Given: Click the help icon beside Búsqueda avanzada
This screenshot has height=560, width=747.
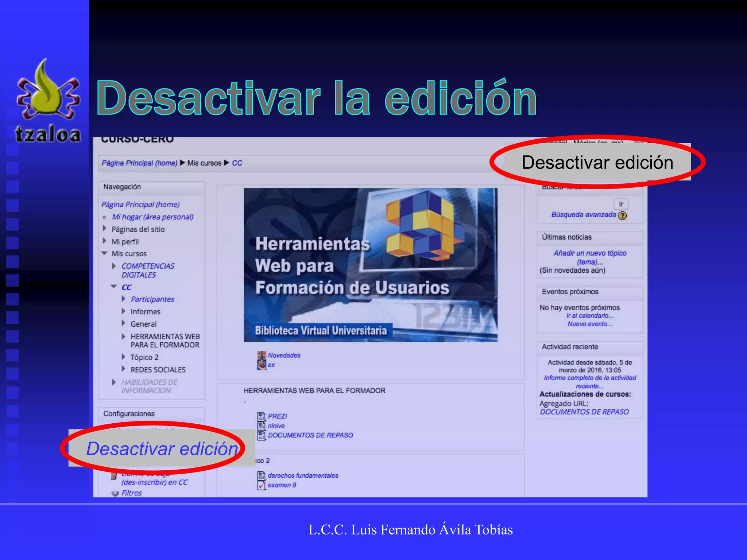Looking at the screenshot, I should [x=622, y=215].
